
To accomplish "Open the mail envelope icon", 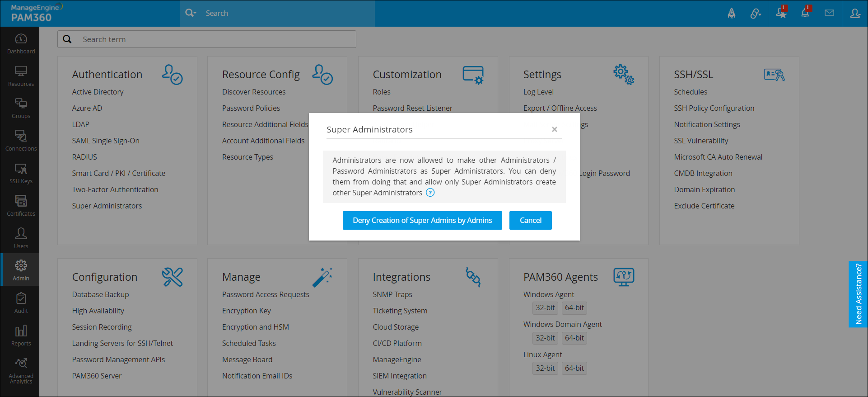I will pos(829,13).
